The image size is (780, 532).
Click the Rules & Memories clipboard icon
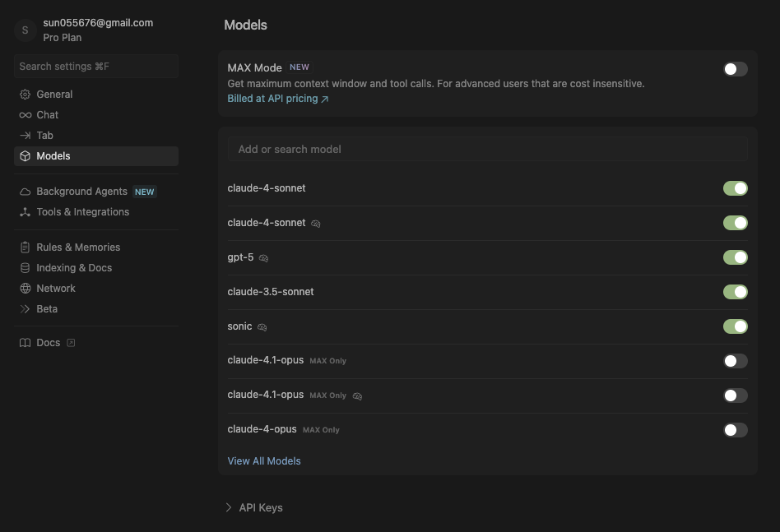point(26,247)
